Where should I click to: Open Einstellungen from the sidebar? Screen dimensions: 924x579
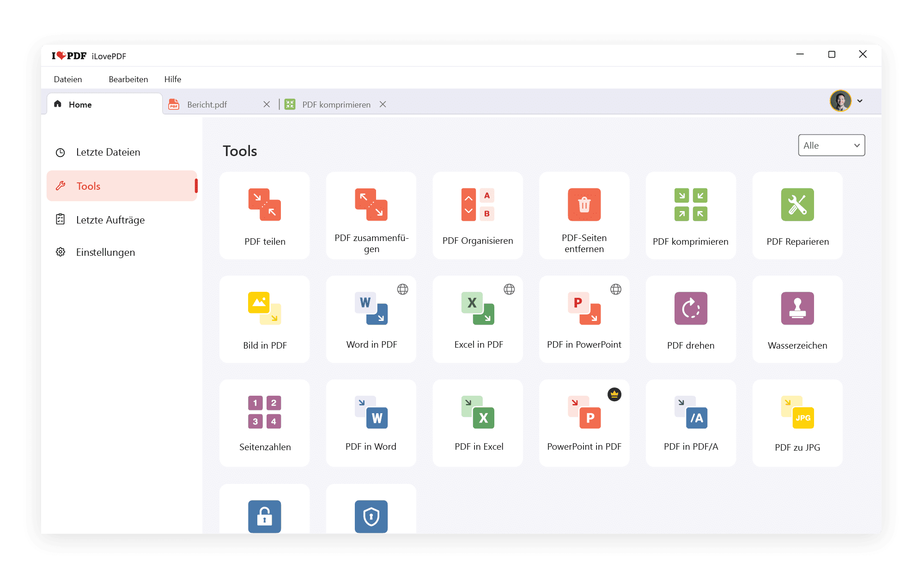pyautogui.click(x=105, y=252)
